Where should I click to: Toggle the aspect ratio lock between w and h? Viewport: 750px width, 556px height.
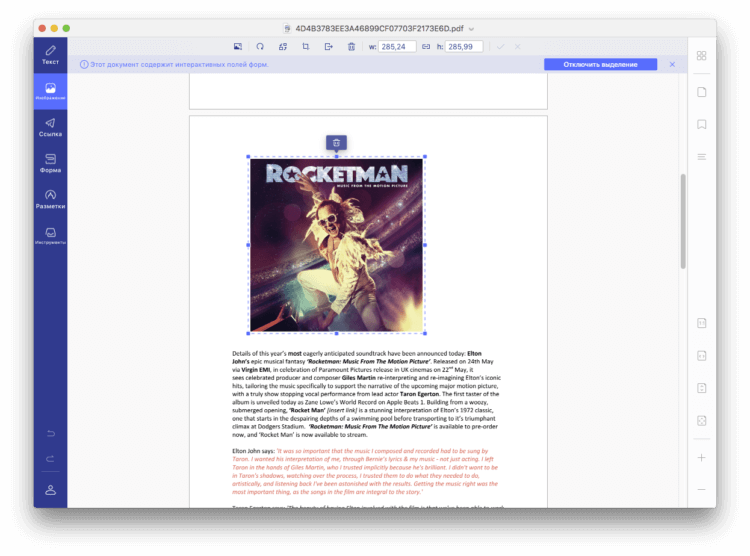(425, 46)
